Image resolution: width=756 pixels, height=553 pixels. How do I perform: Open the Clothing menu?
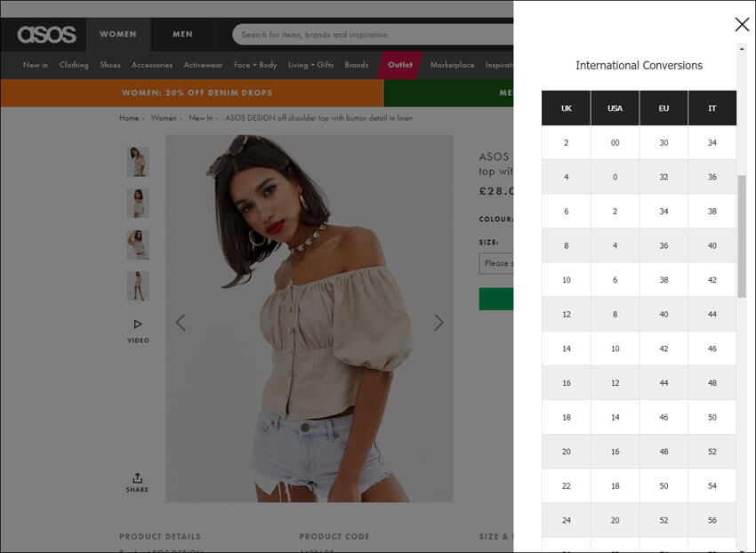click(74, 65)
